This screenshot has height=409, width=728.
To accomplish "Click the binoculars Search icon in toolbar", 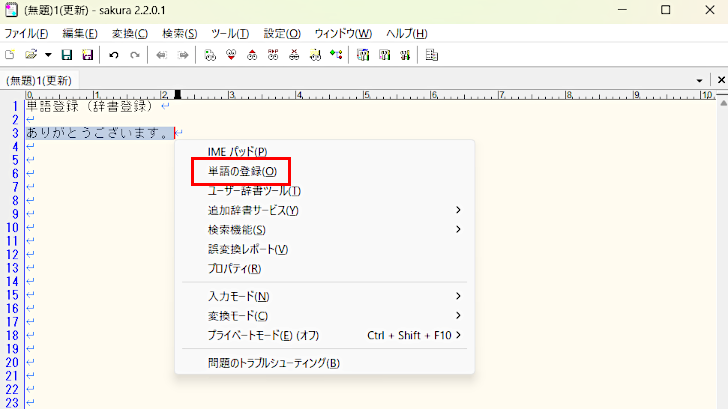I will click(x=210, y=54).
